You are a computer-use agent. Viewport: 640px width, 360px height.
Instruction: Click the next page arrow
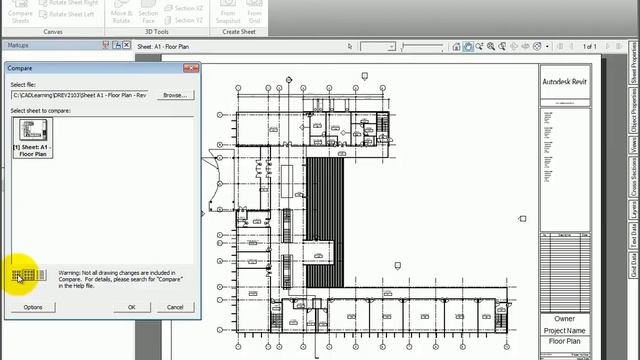(x=607, y=47)
